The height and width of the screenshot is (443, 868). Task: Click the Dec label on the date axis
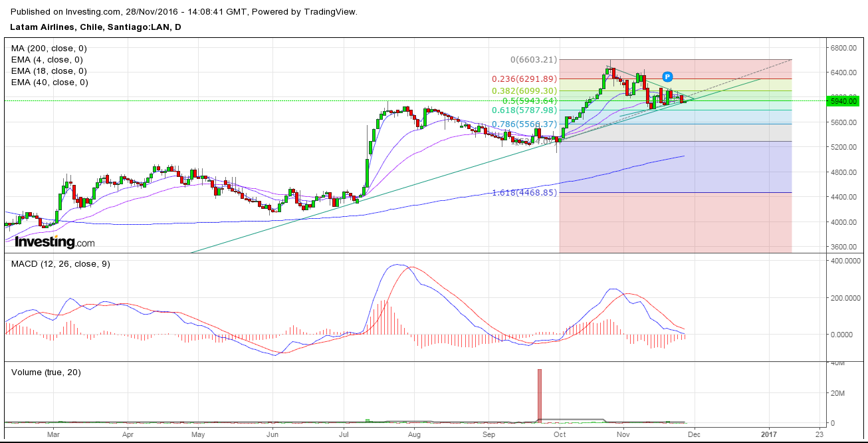695,434
